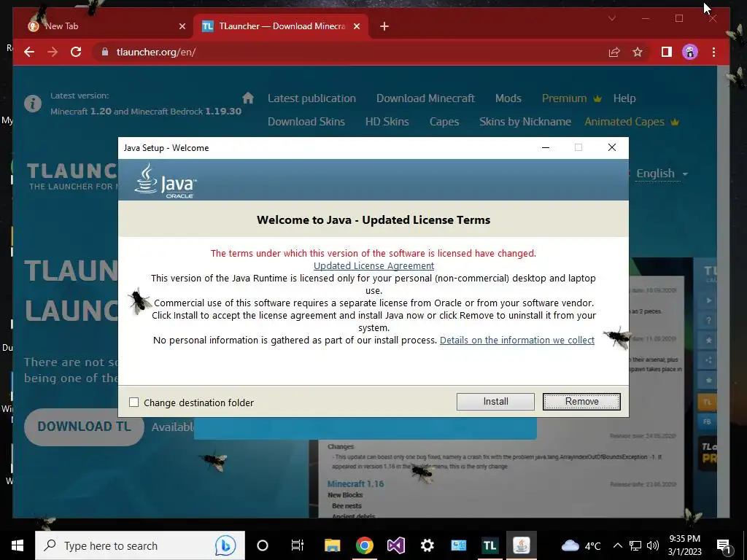Open Chrome three-dot menu
This screenshot has height=560, width=747.
713,52
